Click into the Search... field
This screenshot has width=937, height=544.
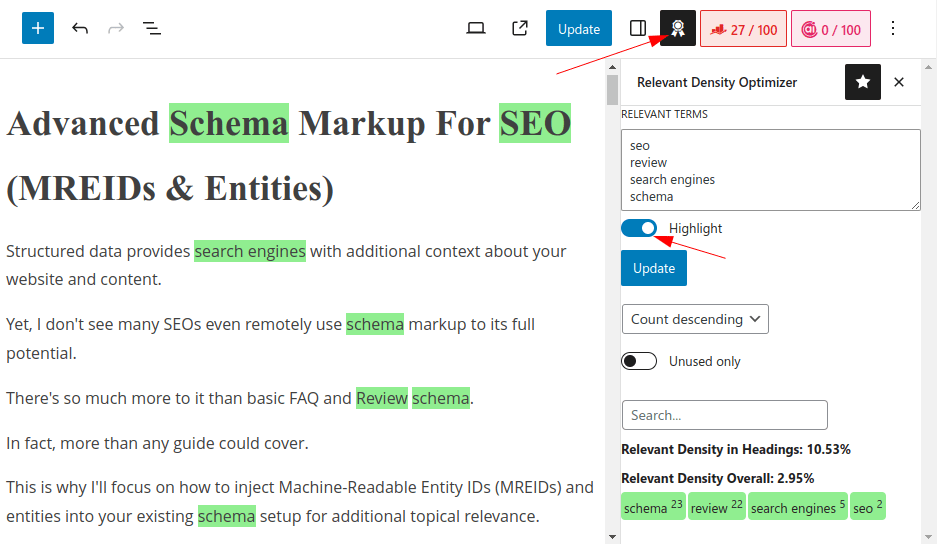tap(724, 415)
